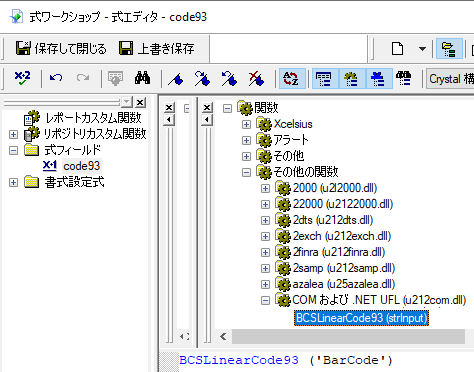Click the 関数 root gear folder icon
Image resolution: width=474 pixels, height=372 pixels.
[246, 107]
